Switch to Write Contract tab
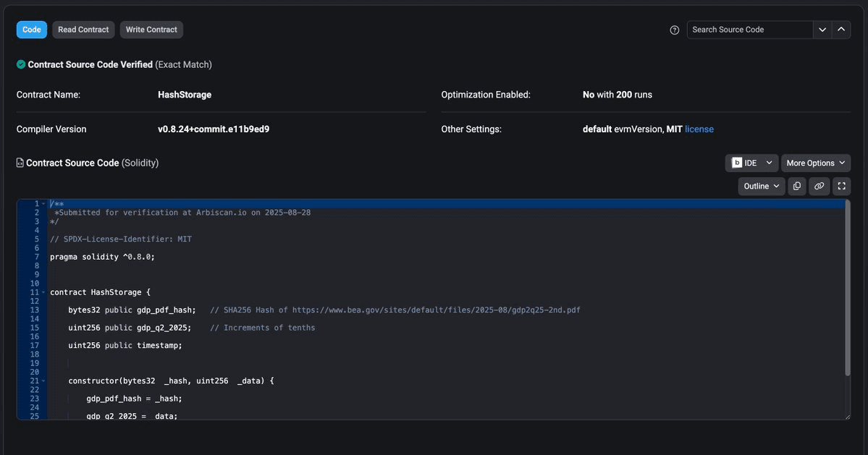Viewport: 868px width, 455px height. 151,30
